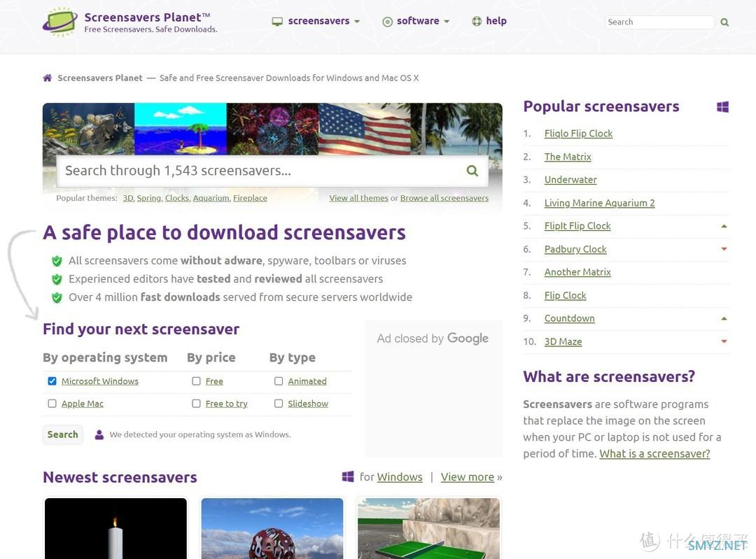Screen dimensions: 756x559
Task: Click What is a screensaver link
Action: point(654,453)
